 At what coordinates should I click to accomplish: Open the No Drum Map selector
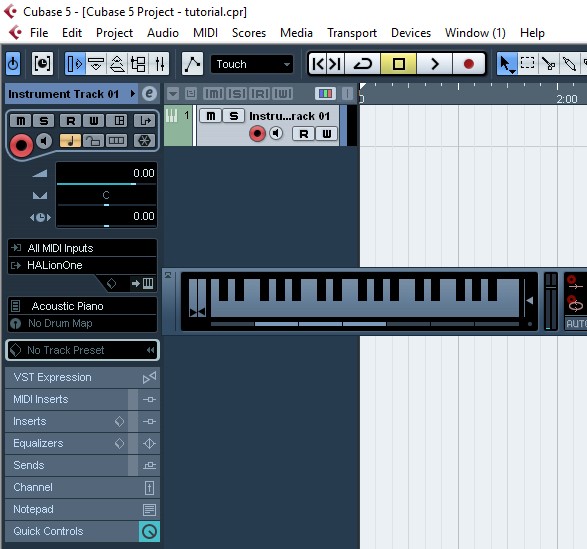(x=82, y=323)
